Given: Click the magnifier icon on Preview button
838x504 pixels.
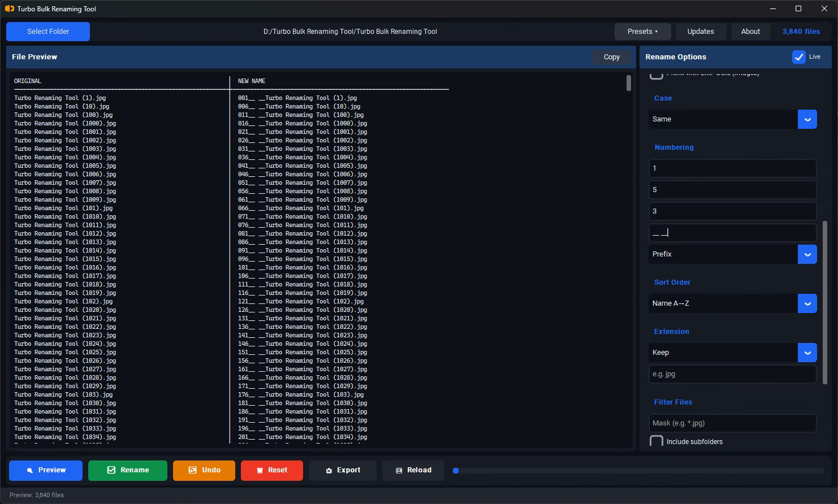Looking at the screenshot, I should 29,470.
